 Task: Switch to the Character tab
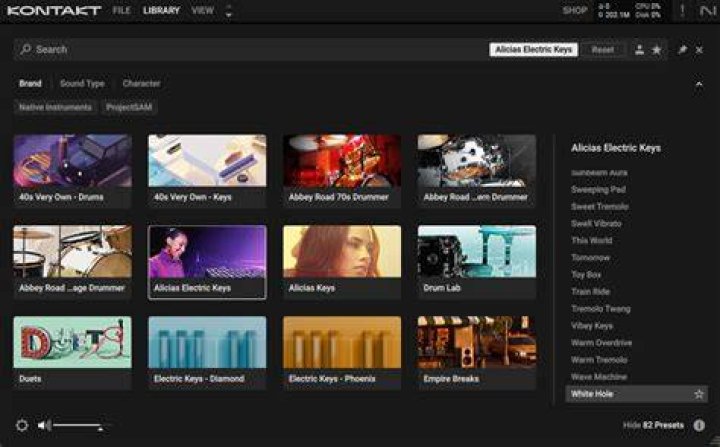[141, 84]
